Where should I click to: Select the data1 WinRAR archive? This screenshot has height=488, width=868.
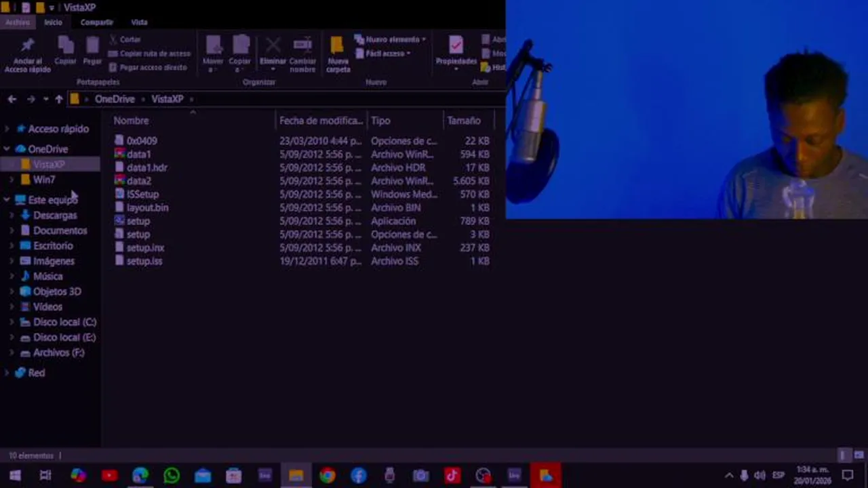(x=138, y=155)
